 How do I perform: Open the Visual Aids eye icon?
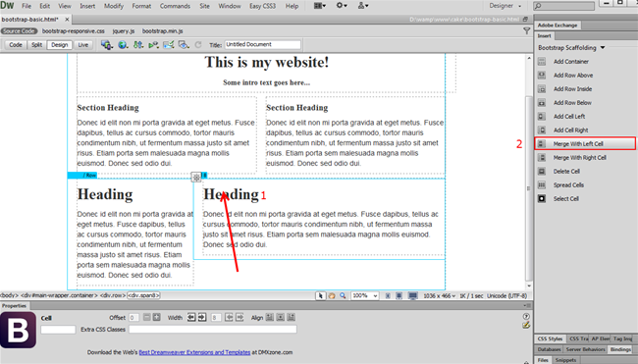pyautogui.click(x=184, y=45)
